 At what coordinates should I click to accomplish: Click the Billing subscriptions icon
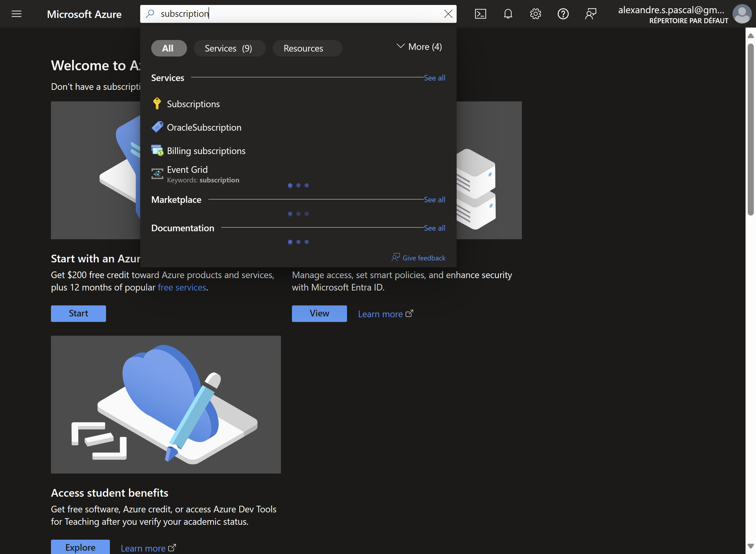tap(157, 150)
